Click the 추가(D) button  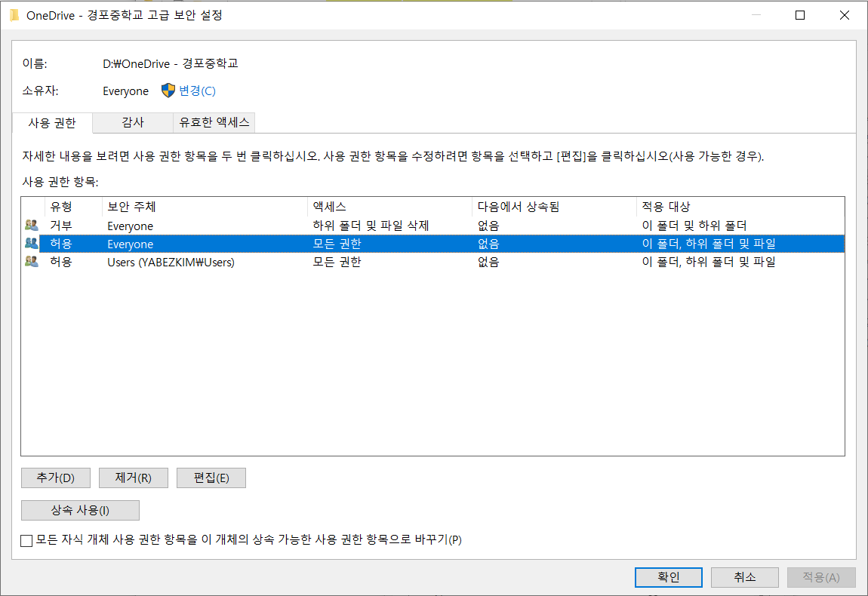55,478
